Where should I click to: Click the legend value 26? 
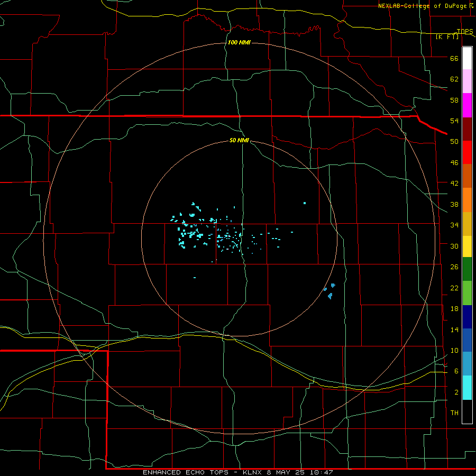pyautogui.click(x=454, y=267)
